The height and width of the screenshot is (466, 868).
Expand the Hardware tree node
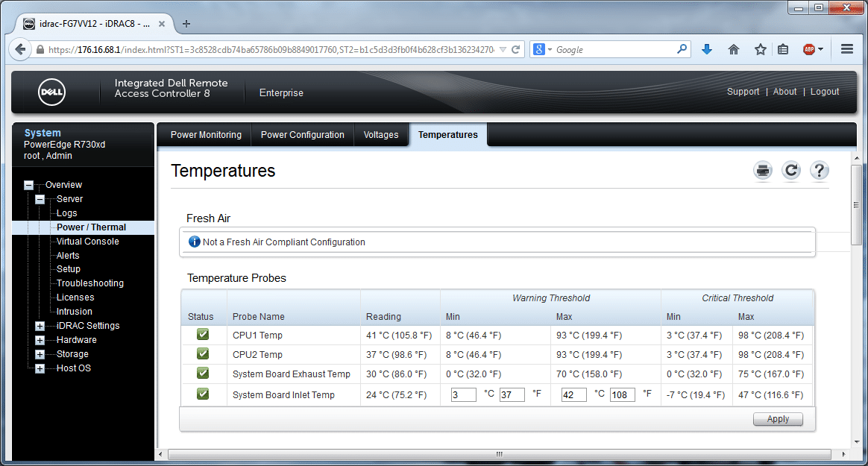click(x=40, y=340)
